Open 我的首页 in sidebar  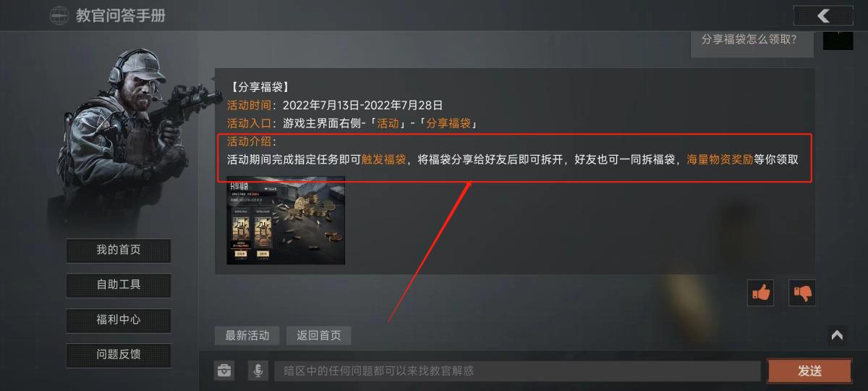coord(119,251)
